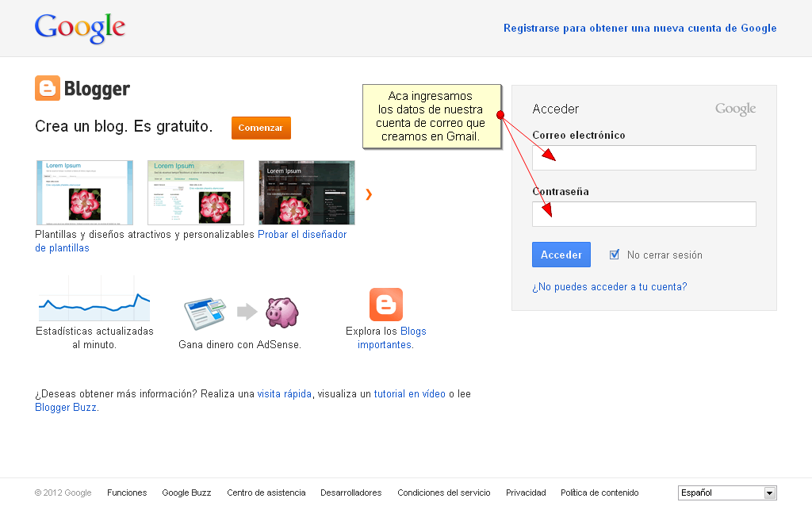The width and height of the screenshot is (812, 506).
Task: Select the first Lorem Ipsum template thumbnail
Action: point(84,193)
